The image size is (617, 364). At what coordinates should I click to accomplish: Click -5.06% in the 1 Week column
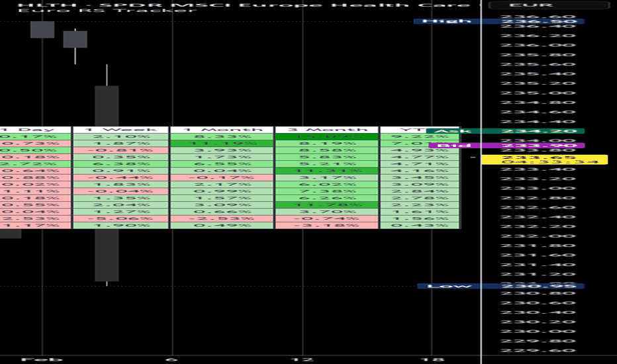coord(120,218)
